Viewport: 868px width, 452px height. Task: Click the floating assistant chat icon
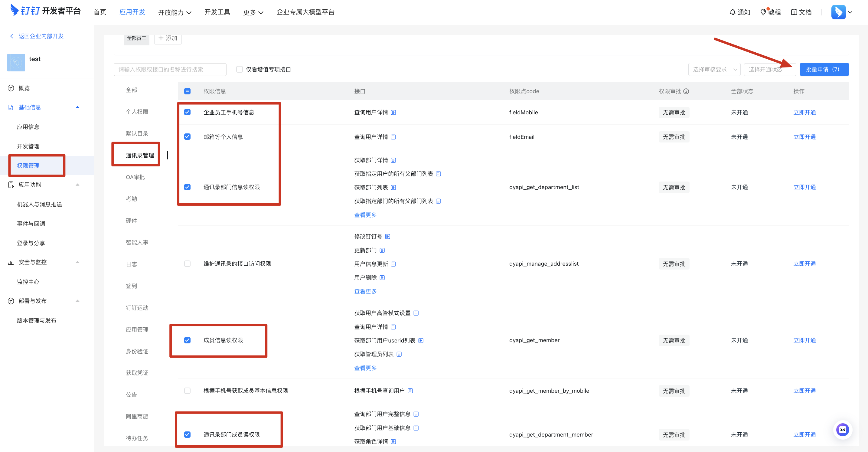[842, 429]
